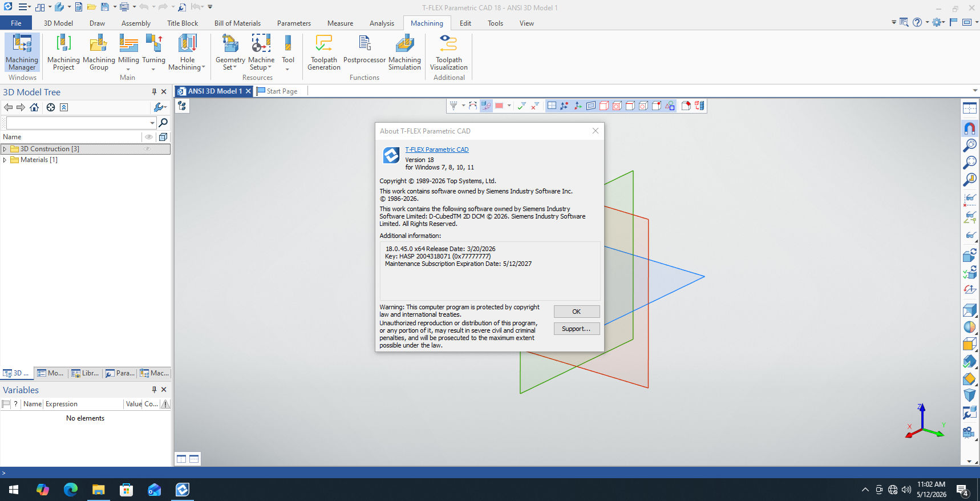This screenshot has height=501, width=980.
Task: Click the select-all-filters checkmark icon
Action: click(521, 106)
